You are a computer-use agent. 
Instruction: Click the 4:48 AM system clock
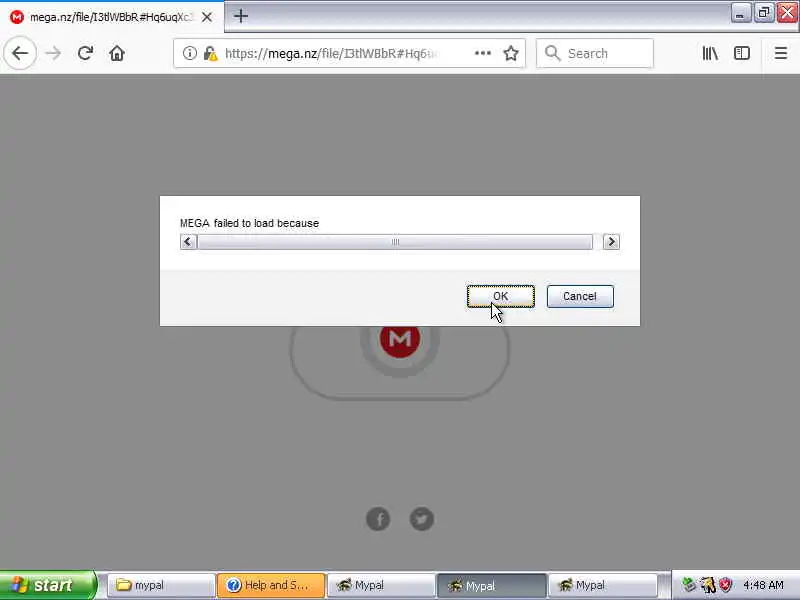pyautogui.click(x=763, y=585)
